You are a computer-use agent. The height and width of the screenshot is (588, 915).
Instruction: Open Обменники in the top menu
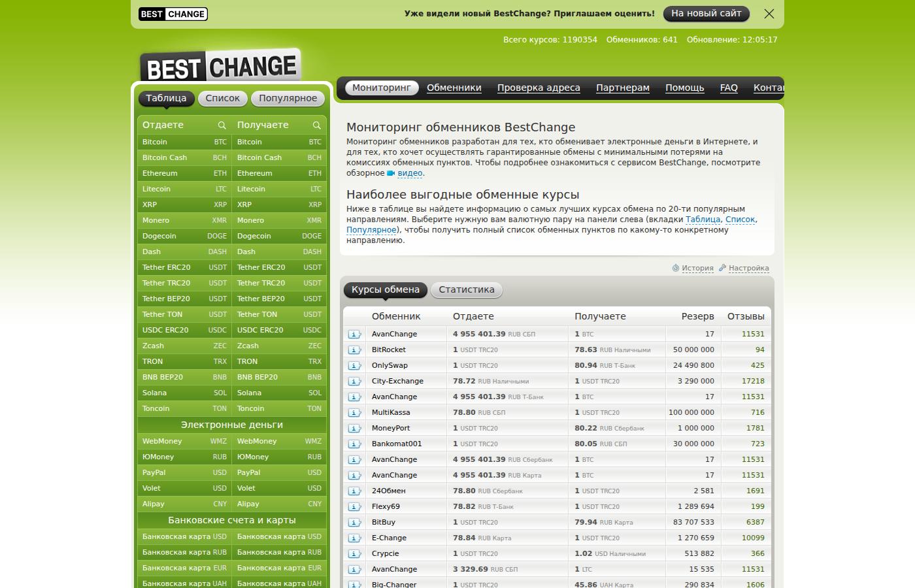[x=454, y=88]
